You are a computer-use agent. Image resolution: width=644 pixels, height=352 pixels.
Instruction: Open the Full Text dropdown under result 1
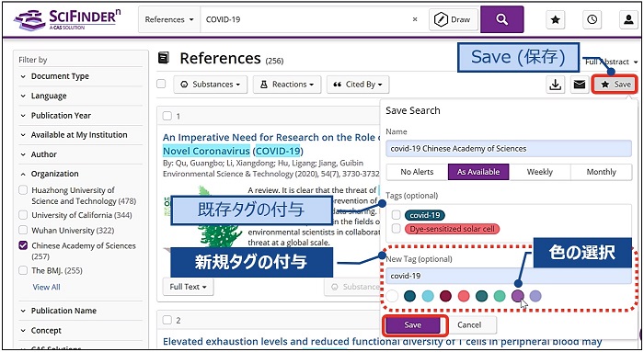[188, 287]
